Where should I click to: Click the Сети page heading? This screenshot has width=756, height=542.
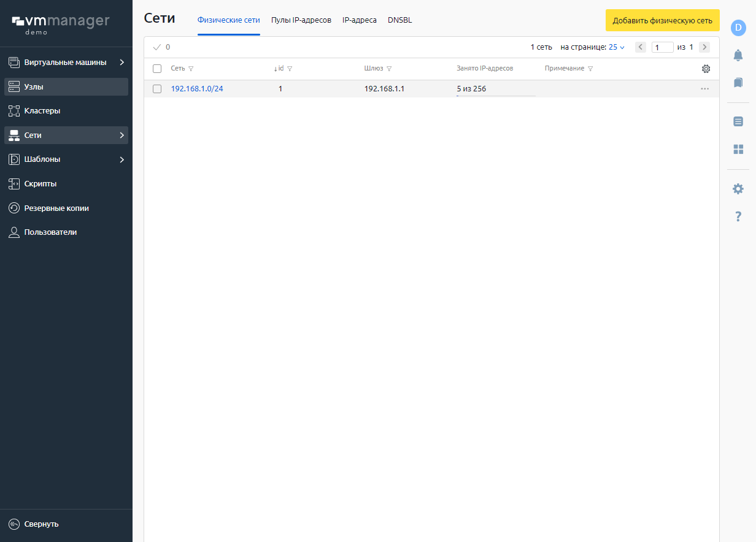[160, 18]
